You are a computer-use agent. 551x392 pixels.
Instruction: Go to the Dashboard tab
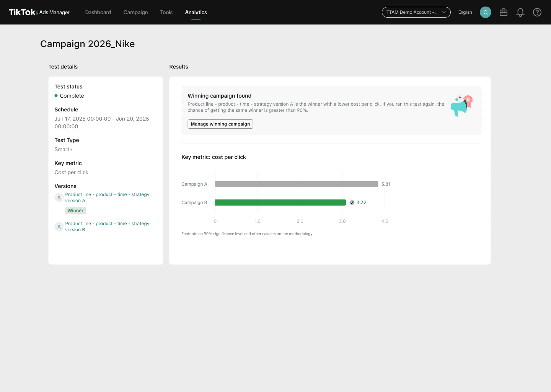click(x=98, y=12)
